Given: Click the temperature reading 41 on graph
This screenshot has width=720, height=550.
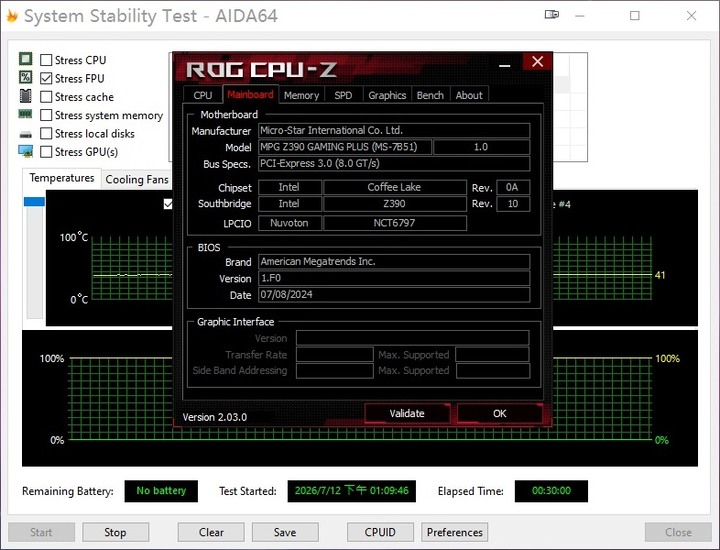Looking at the screenshot, I should pyautogui.click(x=660, y=275).
